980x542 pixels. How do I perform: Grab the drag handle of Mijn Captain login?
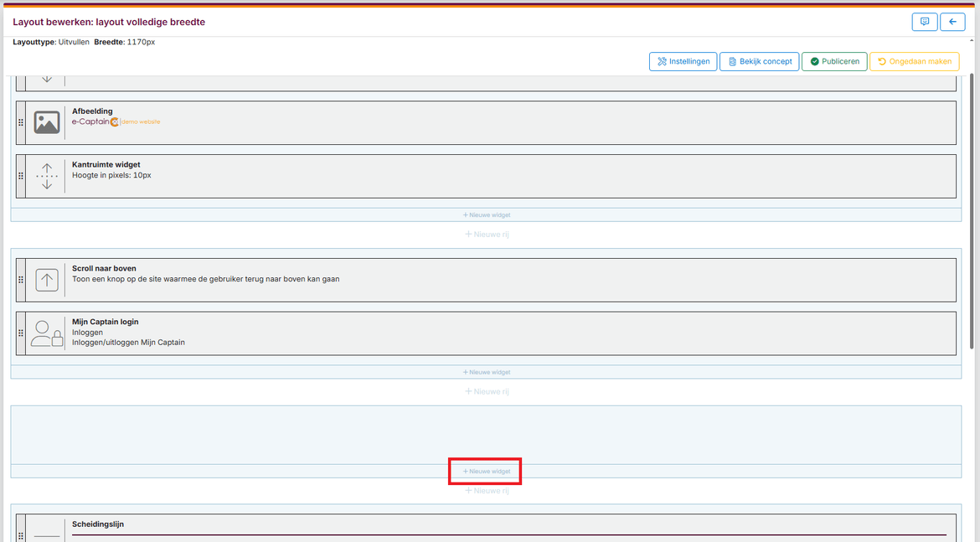tap(21, 333)
